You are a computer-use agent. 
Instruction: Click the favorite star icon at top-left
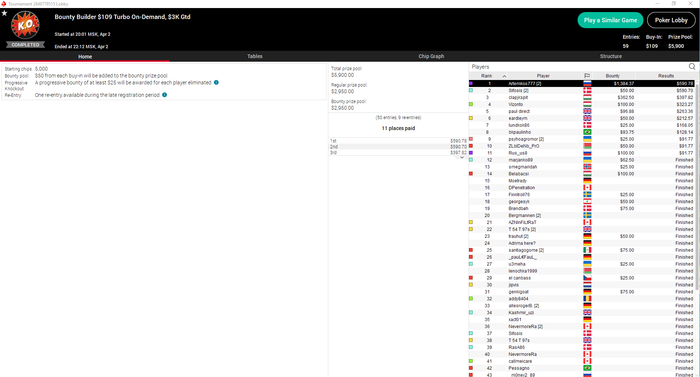coord(4,13)
